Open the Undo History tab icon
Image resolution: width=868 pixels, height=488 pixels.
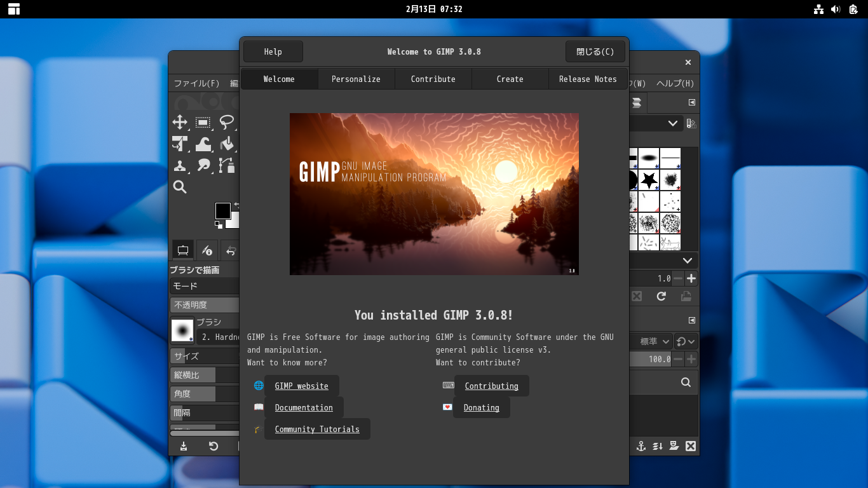click(x=231, y=250)
